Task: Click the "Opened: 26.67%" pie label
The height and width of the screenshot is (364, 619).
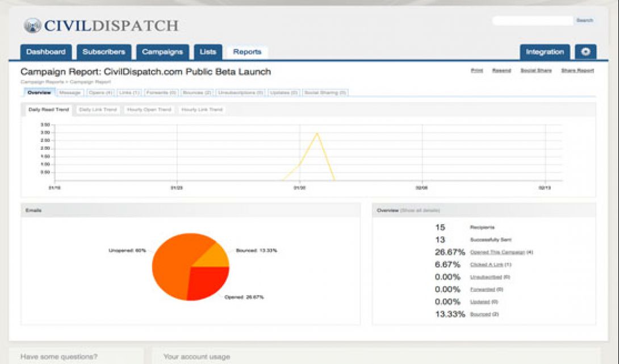Action: pyautogui.click(x=244, y=297)
